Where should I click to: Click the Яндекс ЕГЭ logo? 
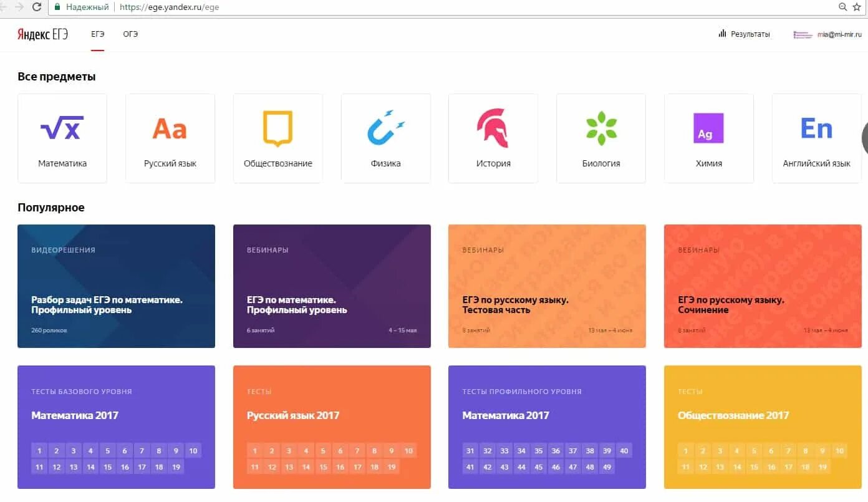42,34
